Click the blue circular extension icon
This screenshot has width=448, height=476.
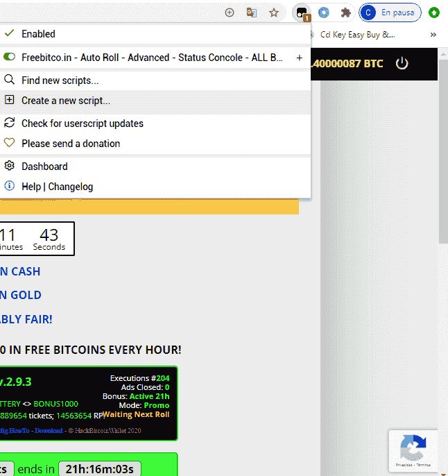click(x=324, y=12)
